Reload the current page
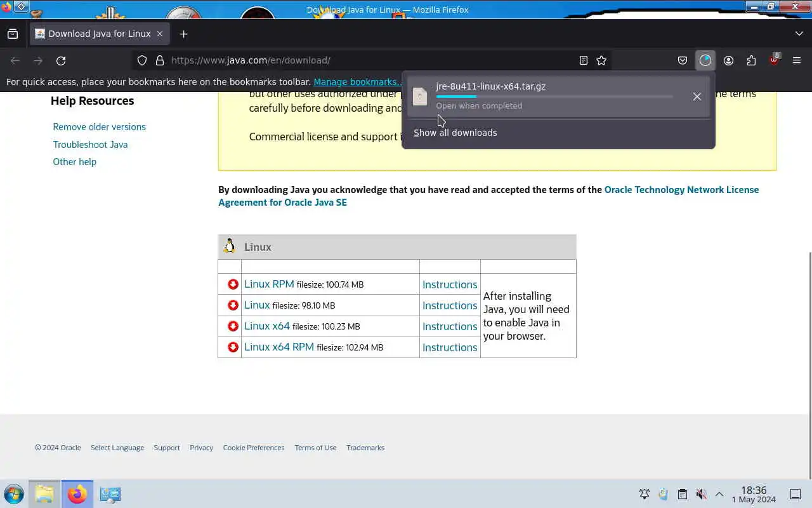Screen dimensions: 812x508 (61, 60)
